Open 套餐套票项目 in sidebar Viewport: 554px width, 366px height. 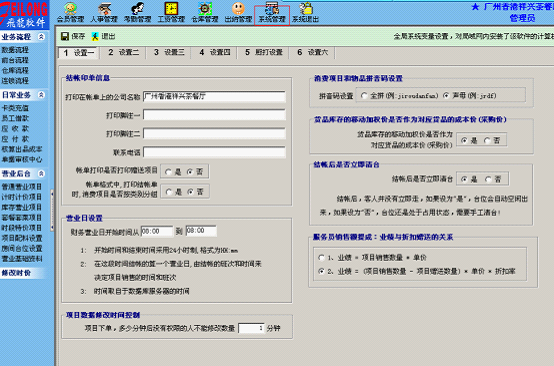[22, 218]
